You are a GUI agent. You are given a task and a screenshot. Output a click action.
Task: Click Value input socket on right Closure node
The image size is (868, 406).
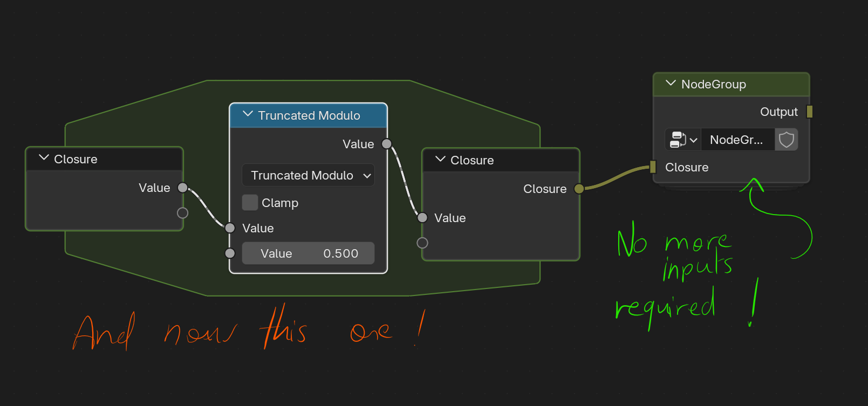(422, 218)
